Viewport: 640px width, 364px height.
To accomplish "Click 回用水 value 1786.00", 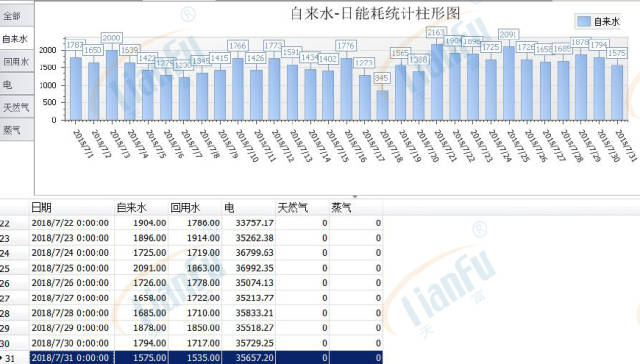I will tap(195, 223).
